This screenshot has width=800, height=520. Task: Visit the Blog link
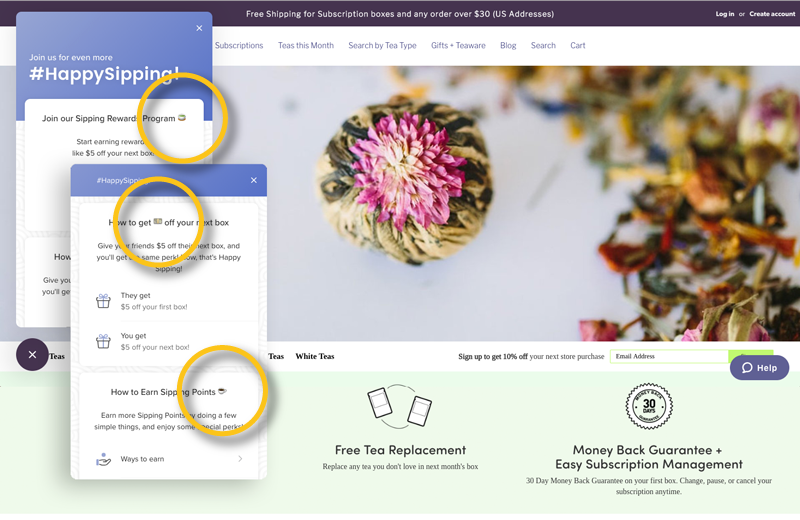coord(508,45)
